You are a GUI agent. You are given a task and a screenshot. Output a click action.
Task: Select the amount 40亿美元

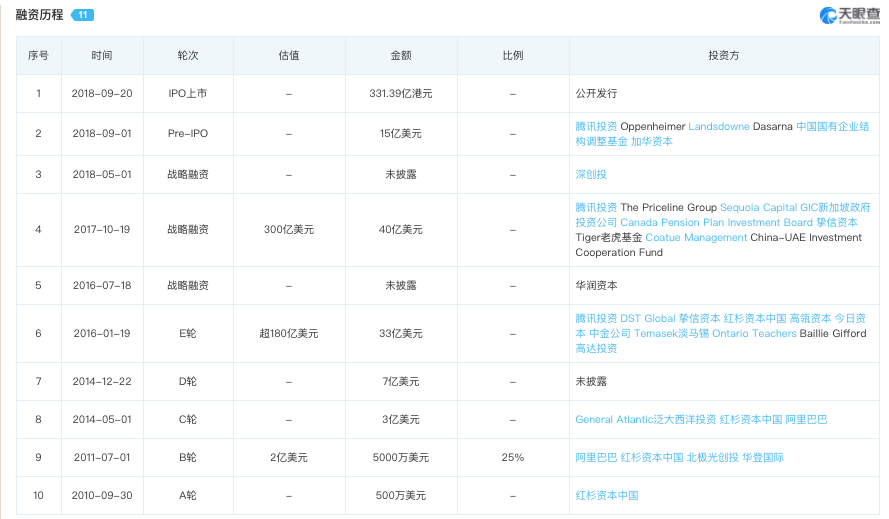pos(401,229)
